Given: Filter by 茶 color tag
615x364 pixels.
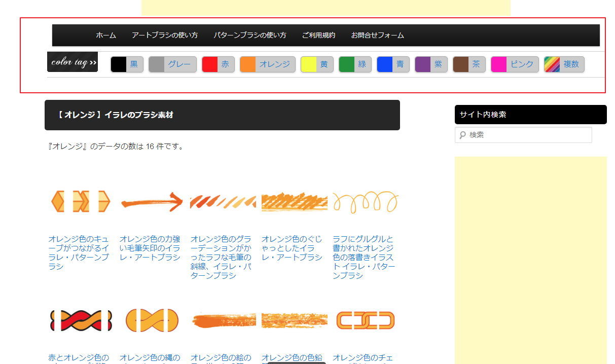Looking at the screenshot, I should 469,64.
